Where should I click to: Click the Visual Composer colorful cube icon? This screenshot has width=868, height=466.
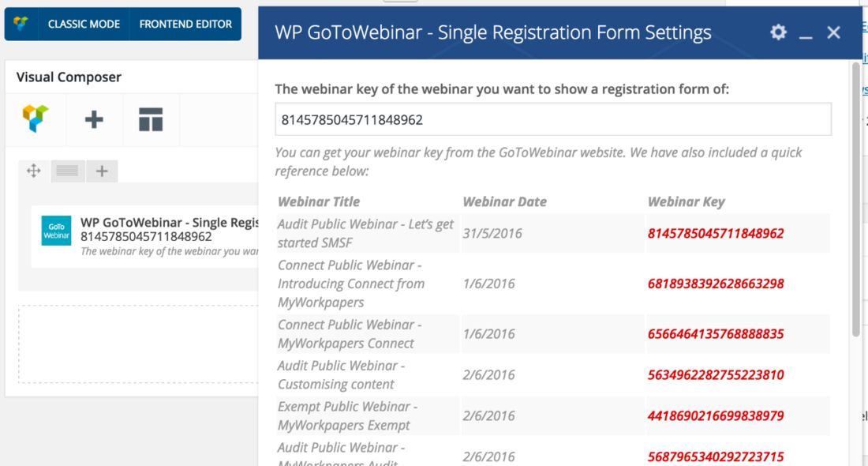pyautogui.click(x=36, y=119)
